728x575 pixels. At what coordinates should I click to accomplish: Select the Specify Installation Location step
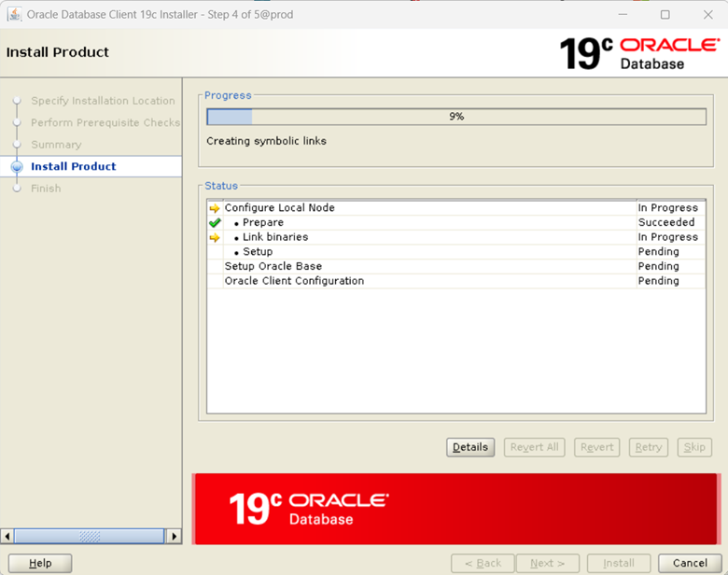(103, 101)
